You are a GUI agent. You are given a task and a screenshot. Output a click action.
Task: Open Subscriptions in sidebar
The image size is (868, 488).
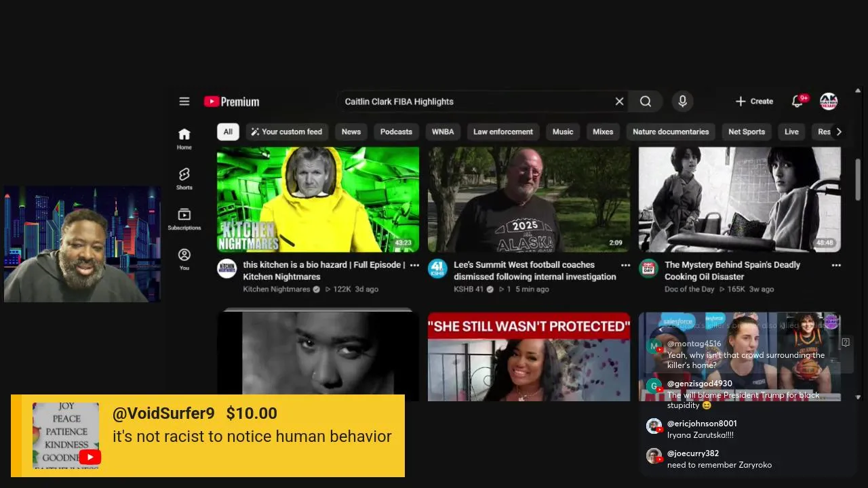pos(184,219)
